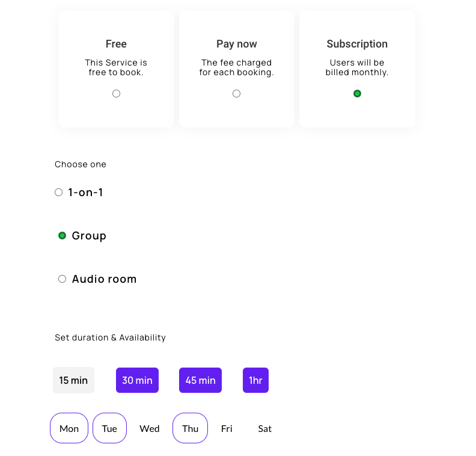476x456 pixels.
Task: Choose the Pay now radio option
Action: [236, 94]
